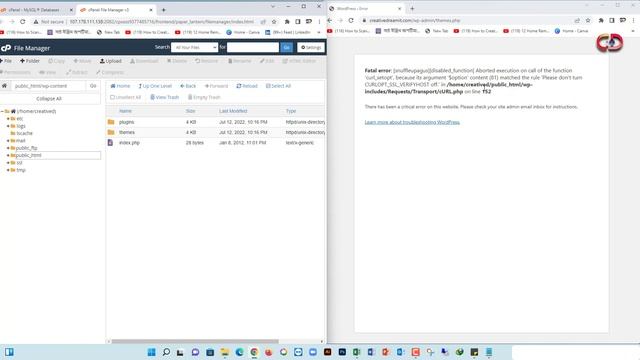
Task: Click Back in file pane navigation
Action: point(188,86)
